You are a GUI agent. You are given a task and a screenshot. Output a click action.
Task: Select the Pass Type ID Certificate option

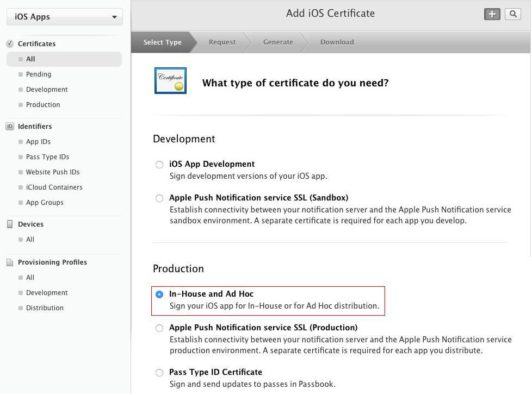click(x=159, y=373)
